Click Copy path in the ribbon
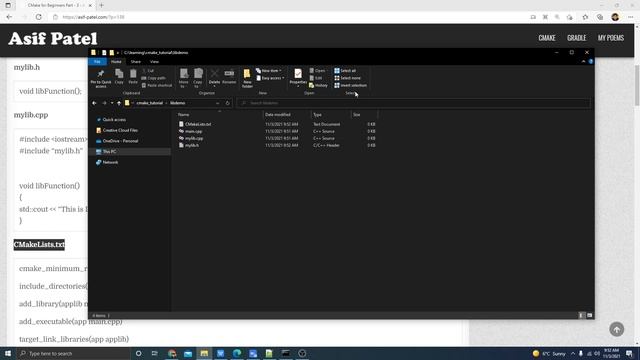The image size is (640, 360). click(x=153, y=78)
